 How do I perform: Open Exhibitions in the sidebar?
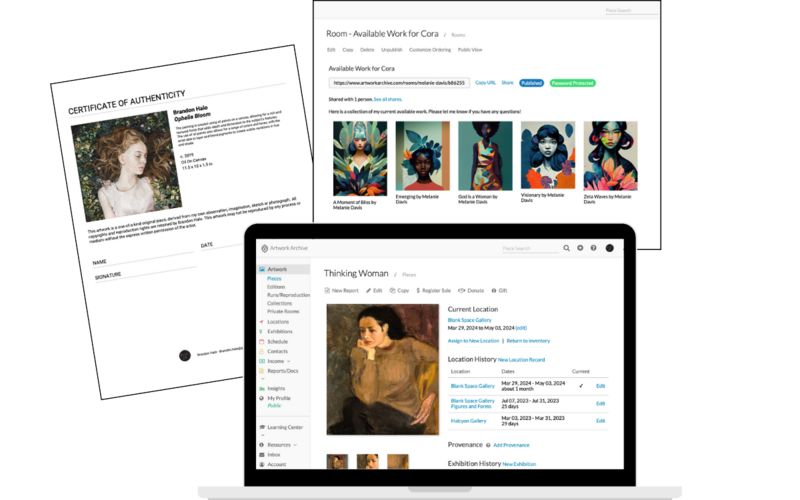pyautogui.click(x=279, y=332)
